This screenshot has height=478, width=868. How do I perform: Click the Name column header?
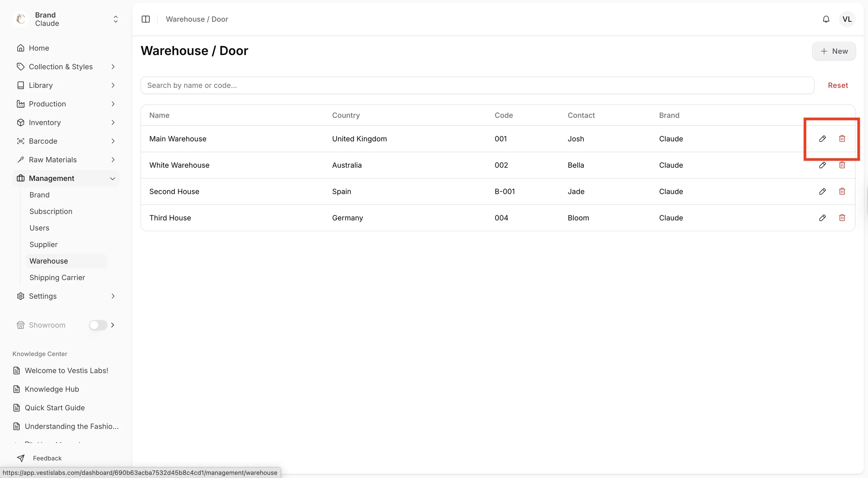(x=159, y=115)
